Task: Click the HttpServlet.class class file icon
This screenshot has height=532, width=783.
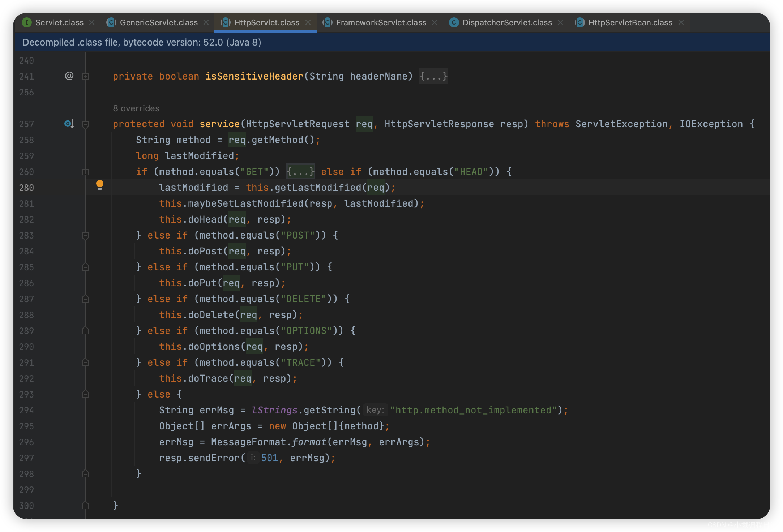Action: coord(225,22)
